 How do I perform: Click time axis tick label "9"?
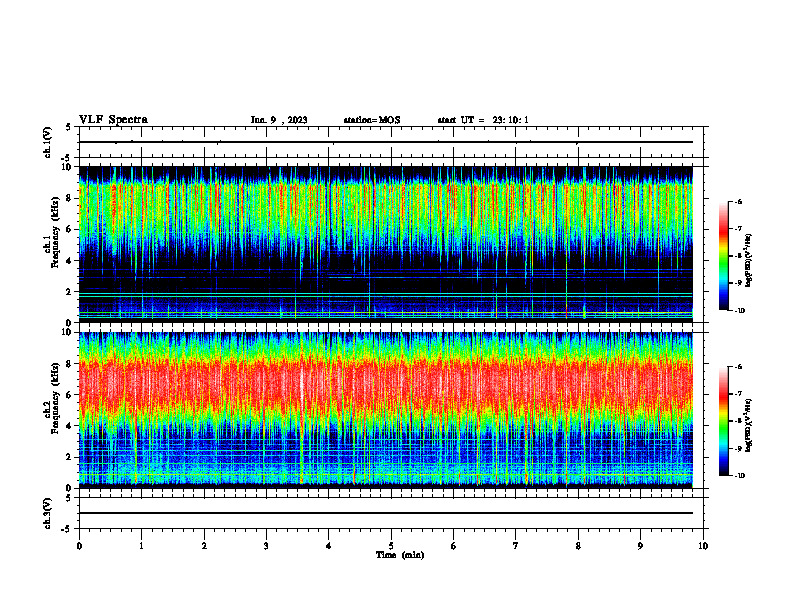[640, 546]
